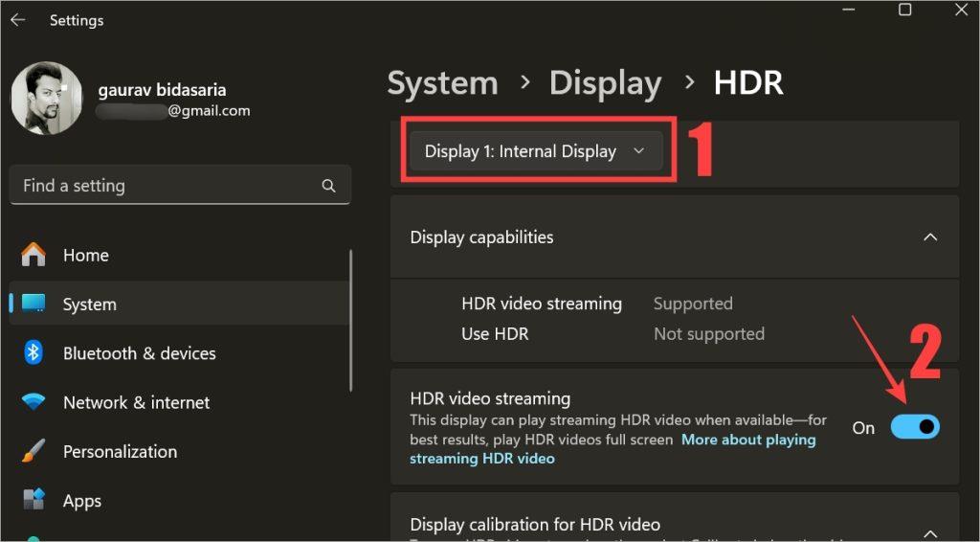Turn off HDR video streaming toggle

pos(914,427)
